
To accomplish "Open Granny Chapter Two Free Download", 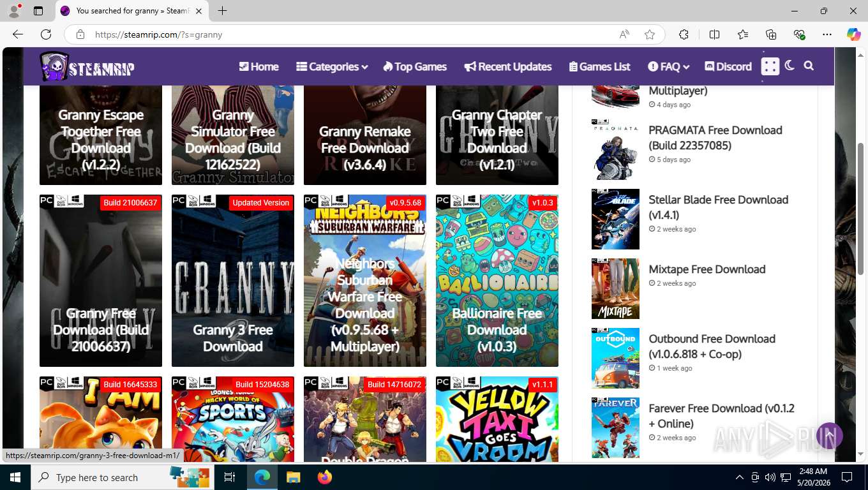I will [497, 135].
